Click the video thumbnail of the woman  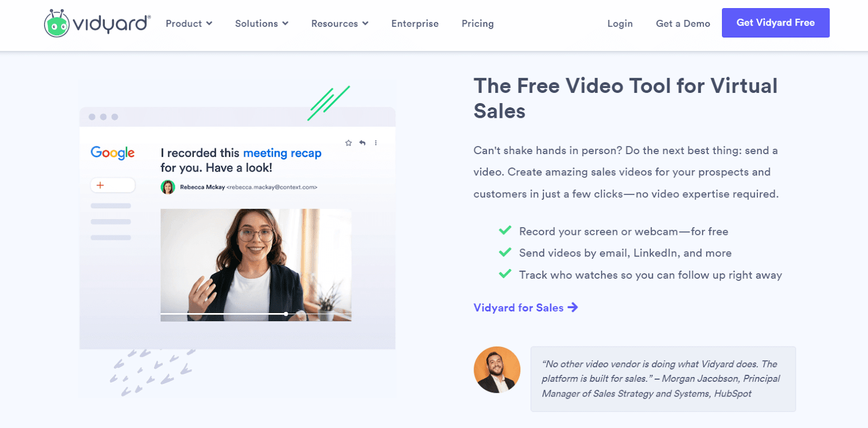pyautogui.click(x=256, y=265)
